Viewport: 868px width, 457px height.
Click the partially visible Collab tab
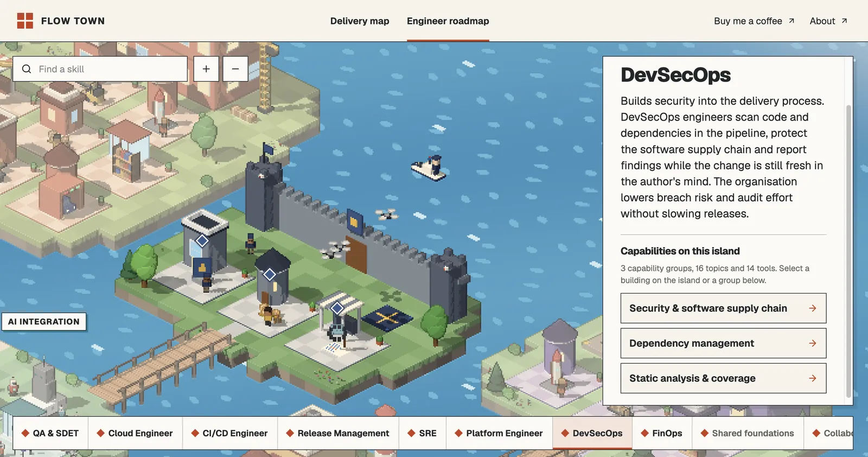828,433
